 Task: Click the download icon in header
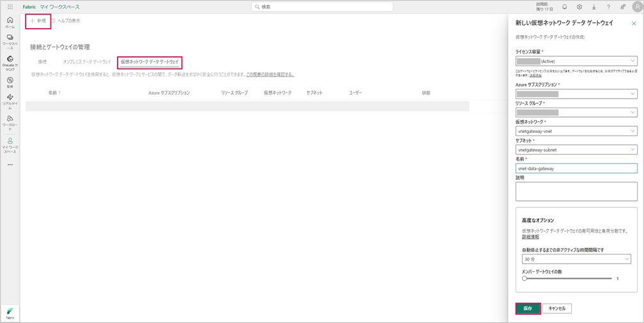coord(594,7)
